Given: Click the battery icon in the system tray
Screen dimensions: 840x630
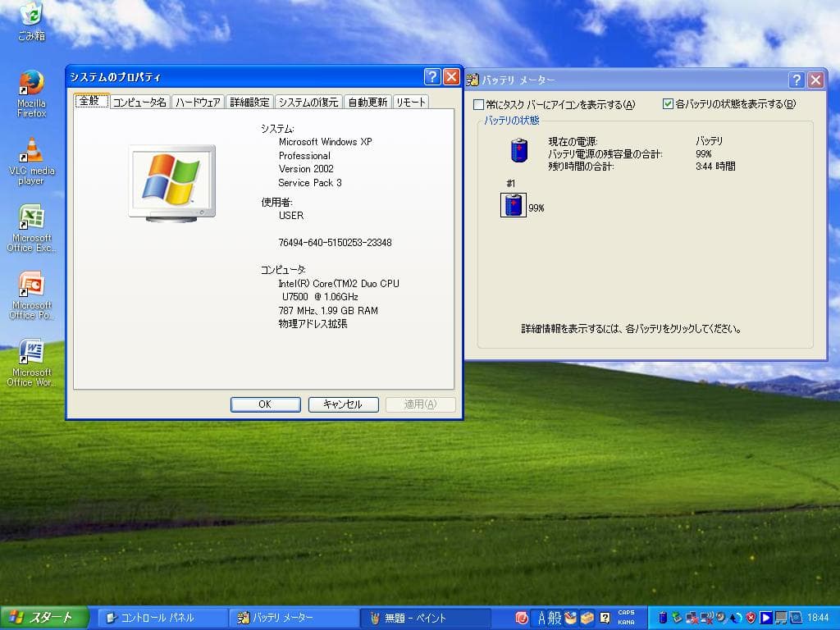Looking at the screenshot, I should [x=663, y=618].
